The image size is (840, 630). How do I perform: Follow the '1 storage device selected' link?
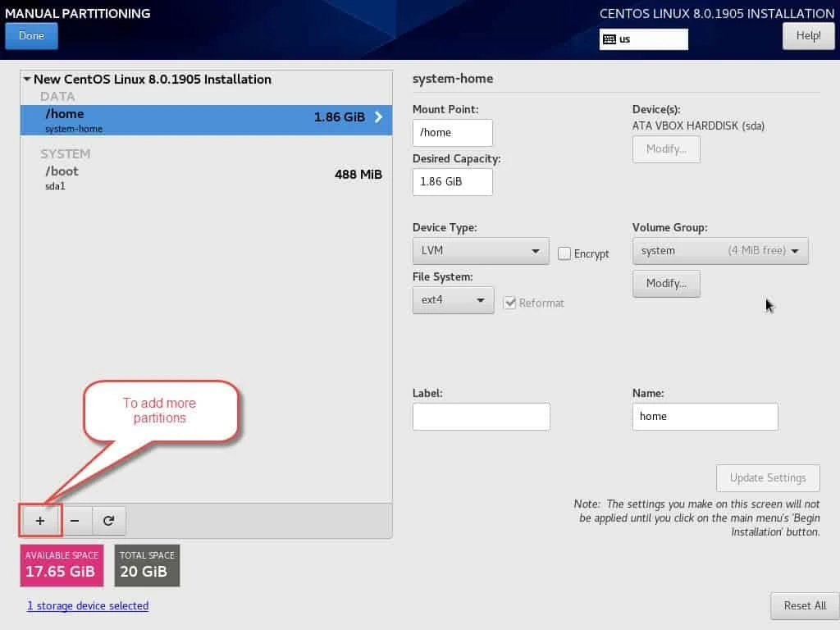(88, 605)
